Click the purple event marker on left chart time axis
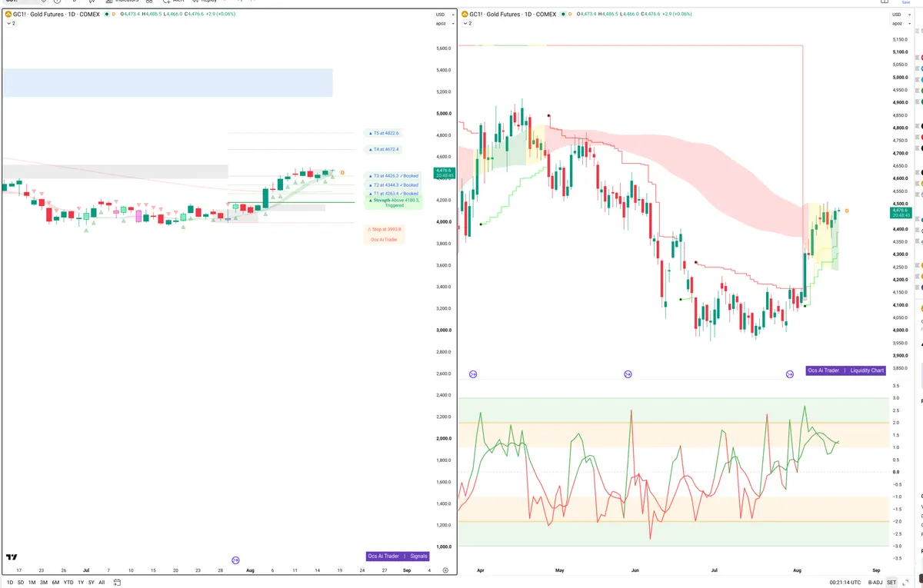923x588 pixels. click(235, 560)
